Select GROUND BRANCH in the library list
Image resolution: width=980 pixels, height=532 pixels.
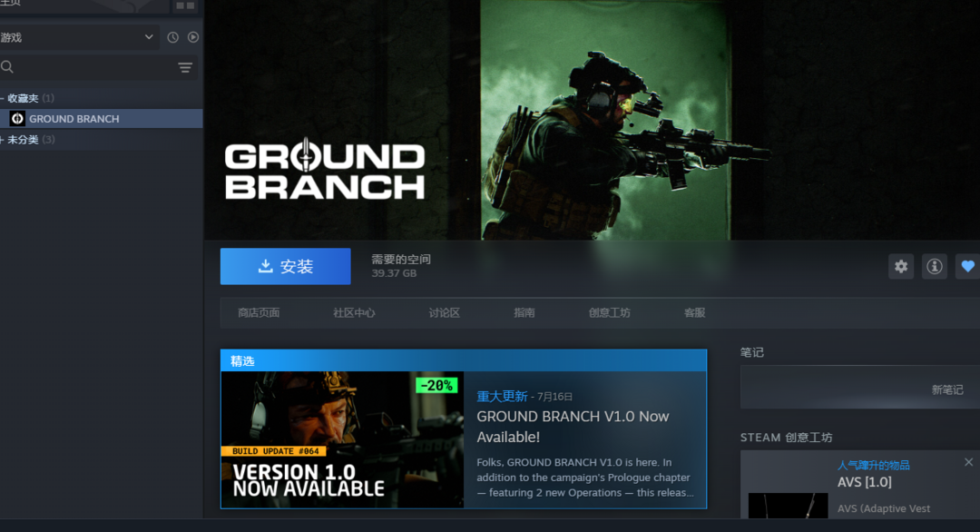click(102, 119)
